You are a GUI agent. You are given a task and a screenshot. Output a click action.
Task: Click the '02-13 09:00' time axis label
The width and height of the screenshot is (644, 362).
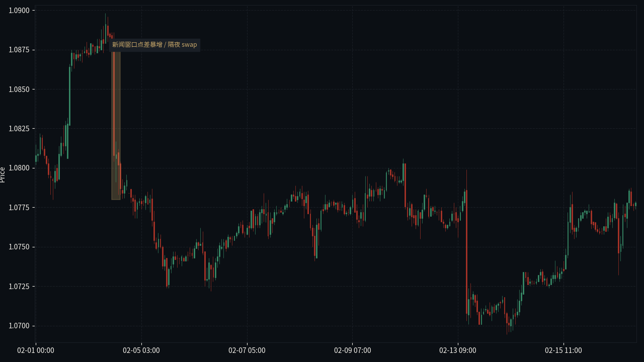tap(458, 350)
